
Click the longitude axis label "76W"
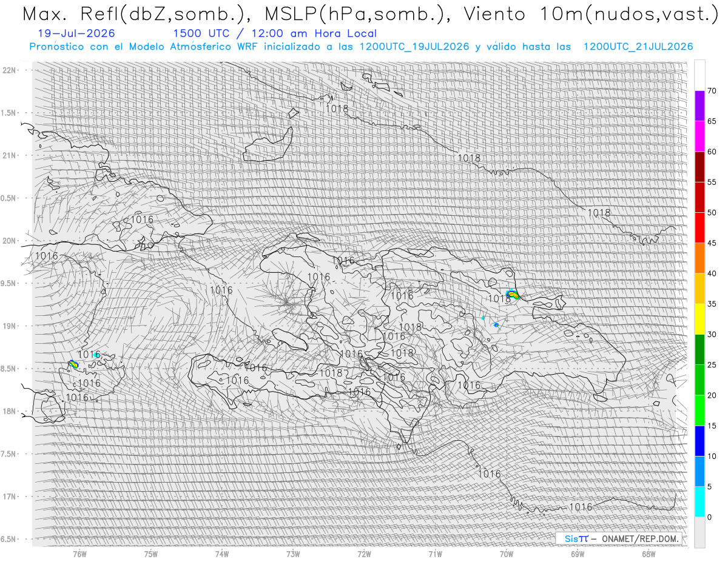click(79, 554)
